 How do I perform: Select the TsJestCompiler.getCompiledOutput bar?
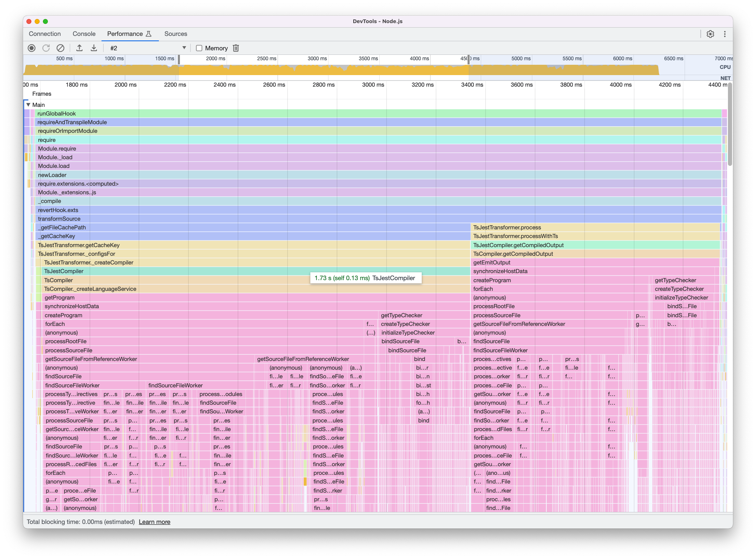[x=595, y=245]
